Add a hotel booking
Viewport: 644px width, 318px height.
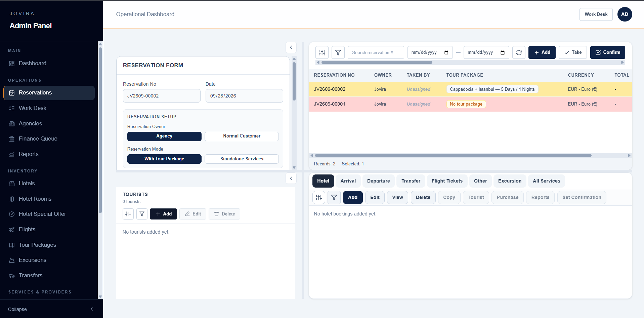coord(353,198)
